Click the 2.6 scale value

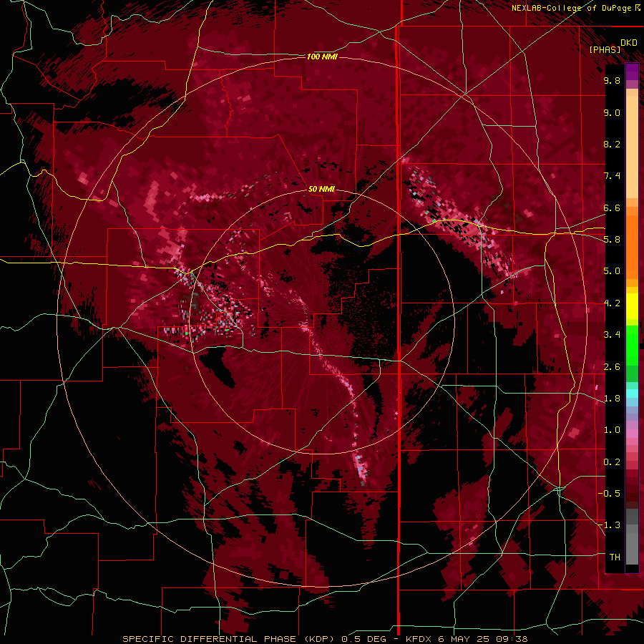[x=612, y=367]
